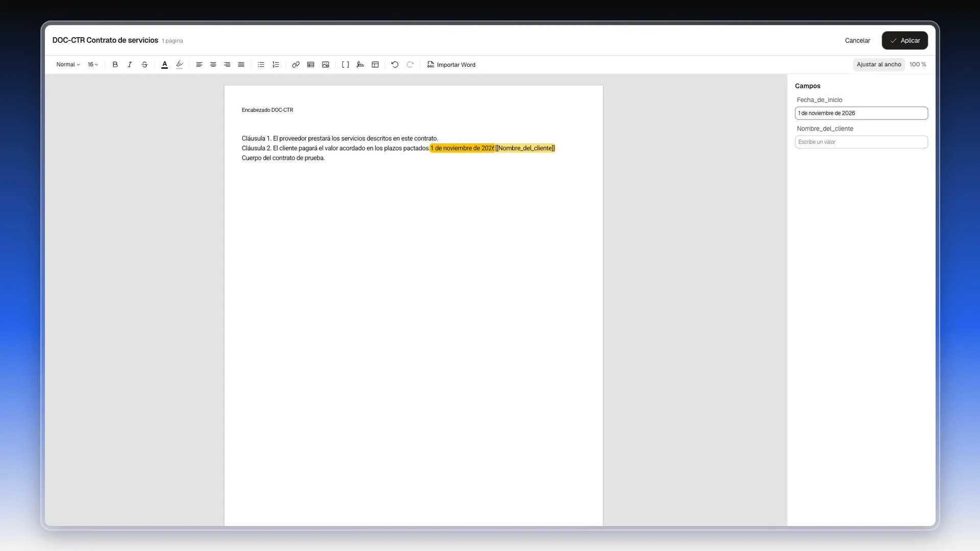Click Cancelar to discard changes
Image resolution: width=980 pixels, height=551 pixels.
(857, 40)
